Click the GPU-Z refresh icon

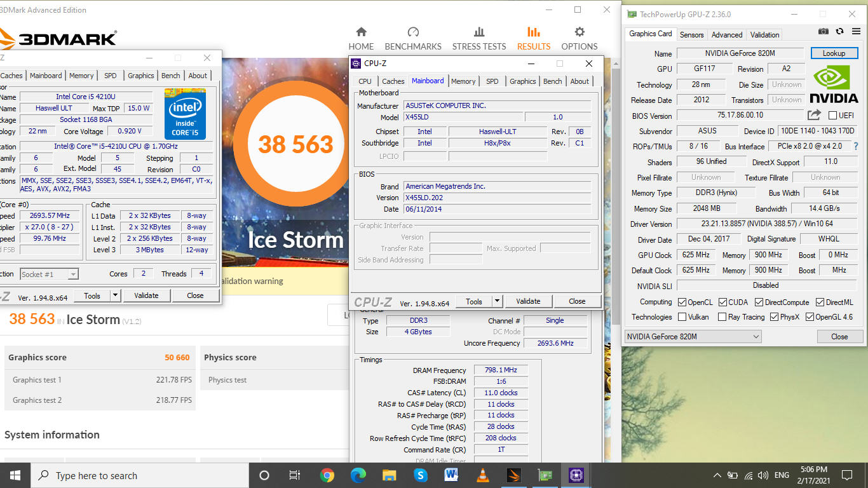839,31
